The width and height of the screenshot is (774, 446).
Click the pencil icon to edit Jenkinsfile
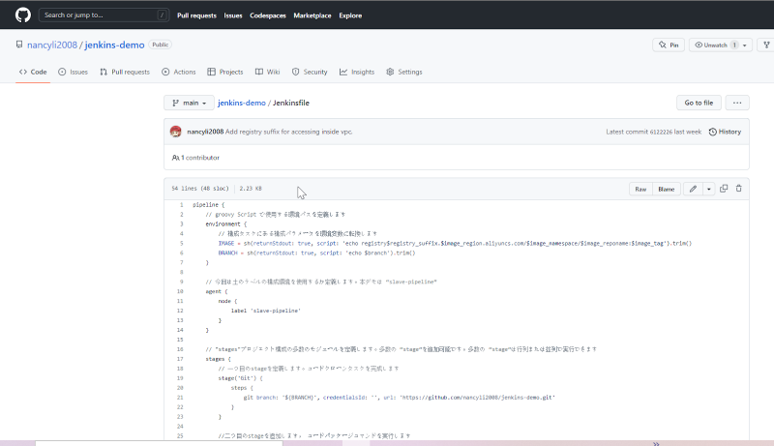pyautogui.click(x=692, y=188)
